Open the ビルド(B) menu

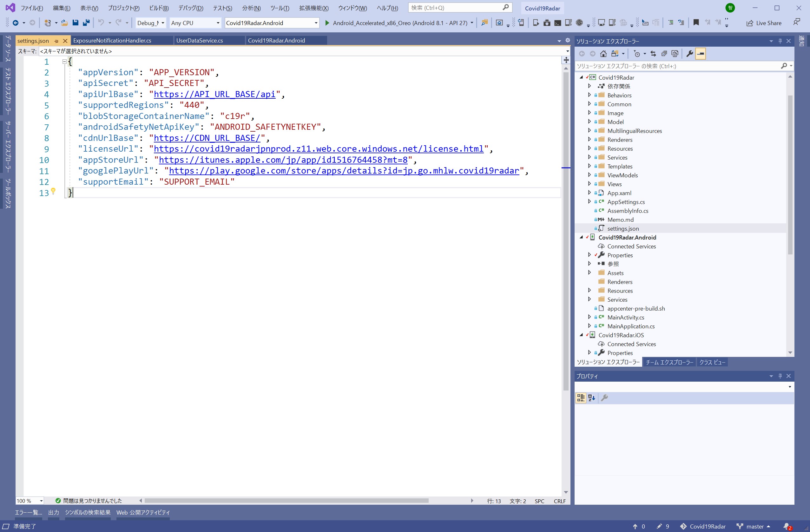(x=159, y=8)
